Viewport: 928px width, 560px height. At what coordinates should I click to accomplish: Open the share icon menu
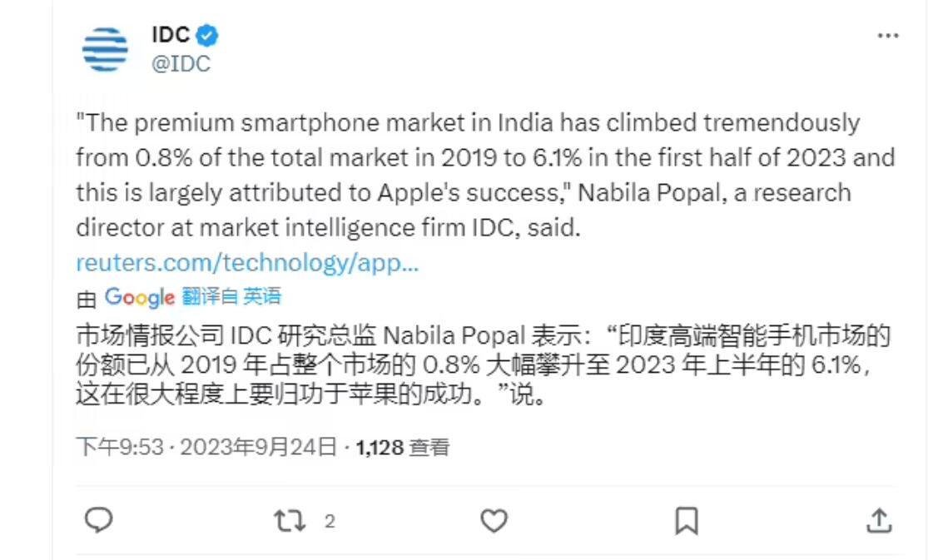coord(879,521)
